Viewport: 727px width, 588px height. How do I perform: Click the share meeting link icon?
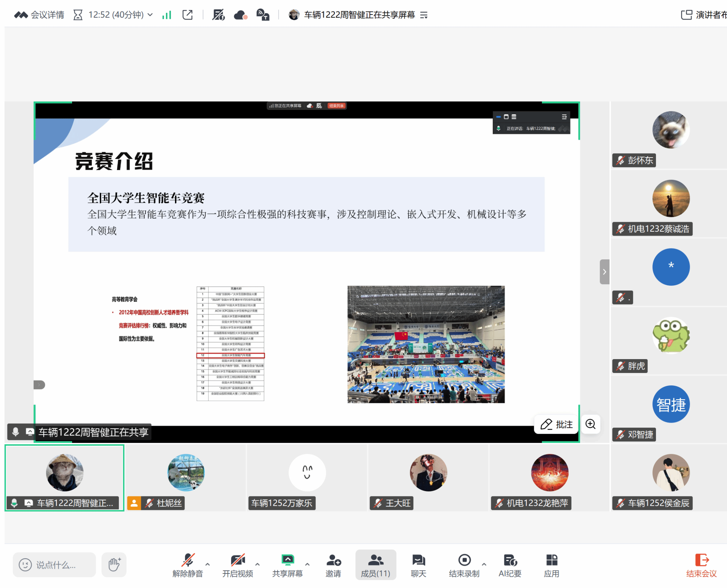(x=187, y=15)
